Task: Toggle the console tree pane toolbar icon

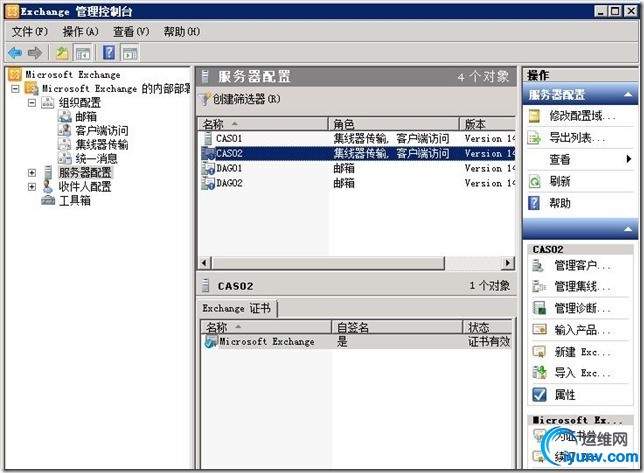Action: pyautogui.click(x=83, y=53)
